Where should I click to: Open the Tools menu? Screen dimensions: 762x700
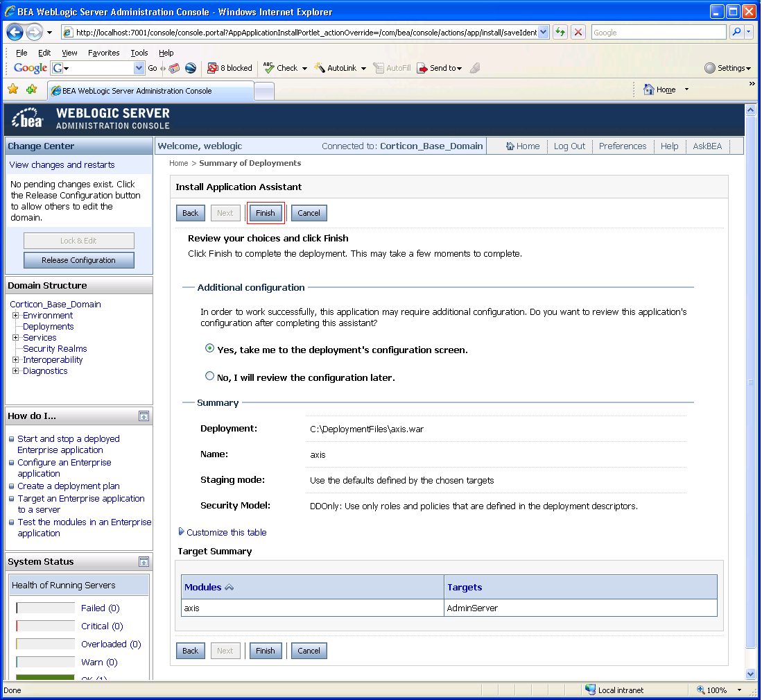tap(139, 52)
